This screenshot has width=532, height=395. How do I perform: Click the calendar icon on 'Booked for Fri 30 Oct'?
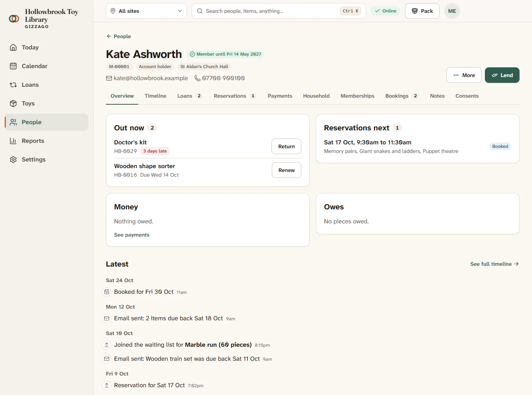(107, 292)
